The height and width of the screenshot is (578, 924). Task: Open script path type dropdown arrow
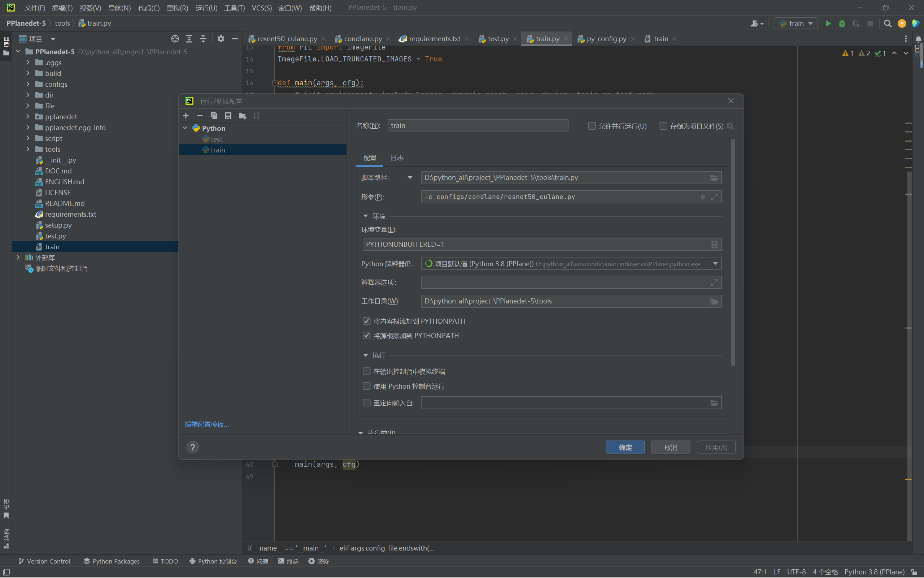tap(410, 178)
